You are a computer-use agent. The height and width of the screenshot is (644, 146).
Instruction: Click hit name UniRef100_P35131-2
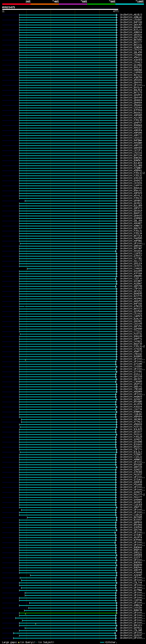pyautogui.click(x=133, y=347)
